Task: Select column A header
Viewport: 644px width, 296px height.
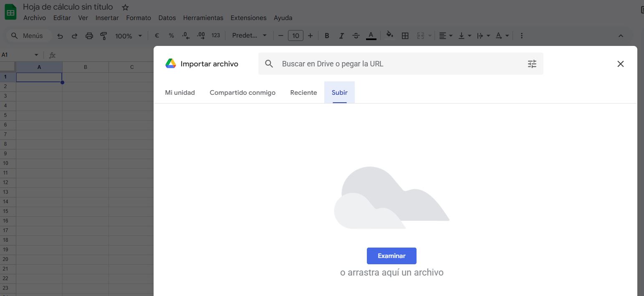Action: click(x=39, y=67)
